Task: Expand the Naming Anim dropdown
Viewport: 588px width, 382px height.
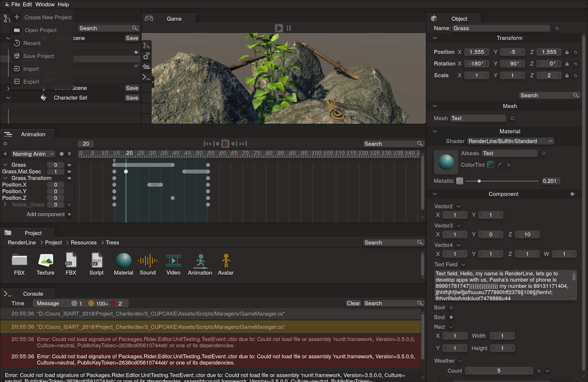Action: [x=33, y=154]
